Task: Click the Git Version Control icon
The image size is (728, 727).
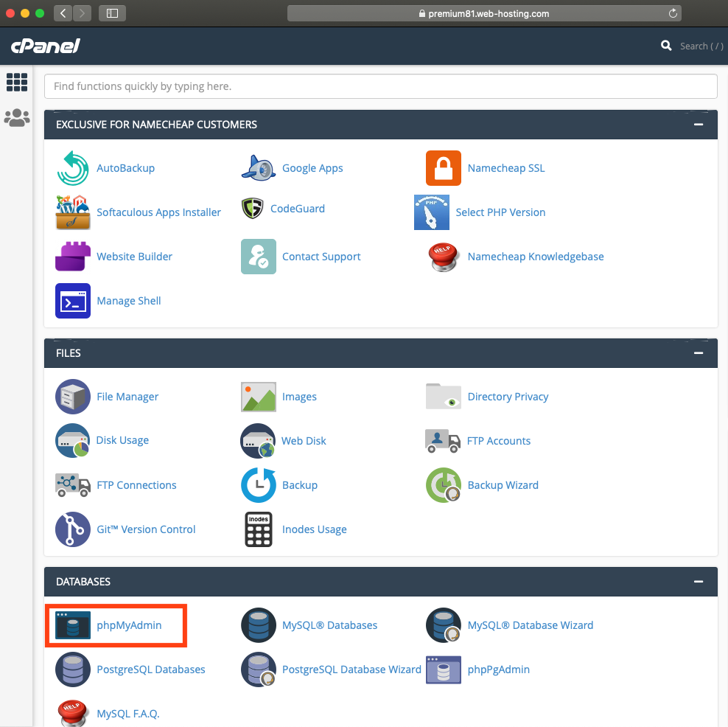Action: 73,529
